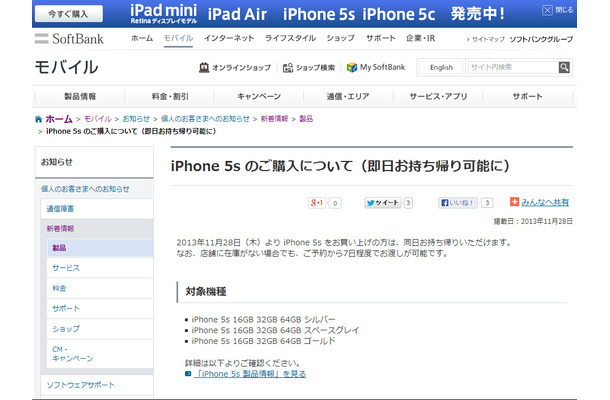Click the iPad Air banner text
This screenshot has width=610, height=400.
pos(237,14)
